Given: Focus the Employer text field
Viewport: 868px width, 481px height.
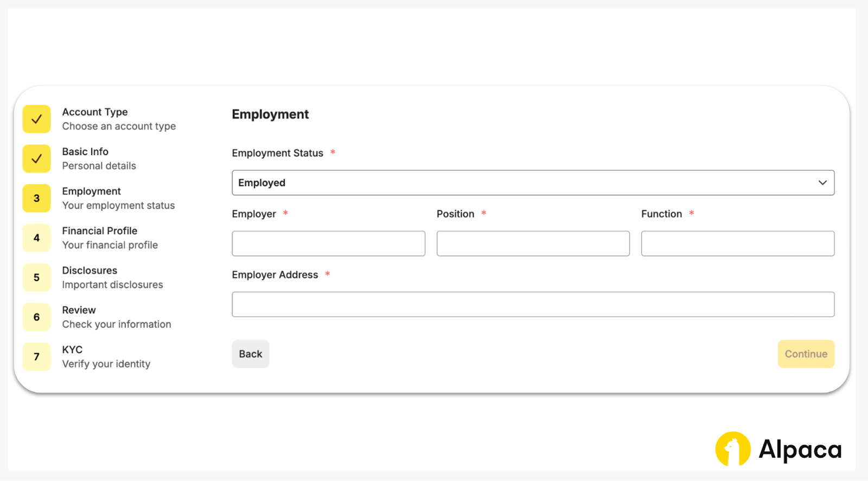Looking at the screenshot, I should (x=328, y=243).
